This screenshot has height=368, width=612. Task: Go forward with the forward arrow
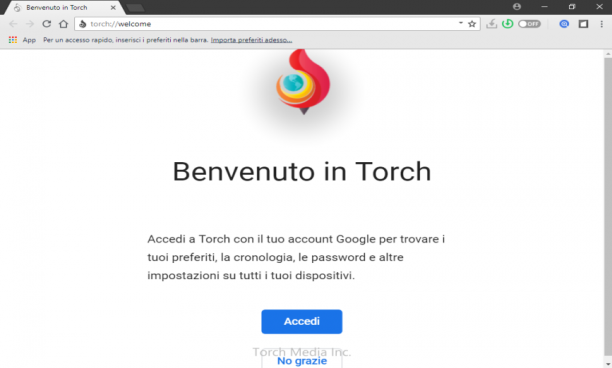click(x=30, y=24)
